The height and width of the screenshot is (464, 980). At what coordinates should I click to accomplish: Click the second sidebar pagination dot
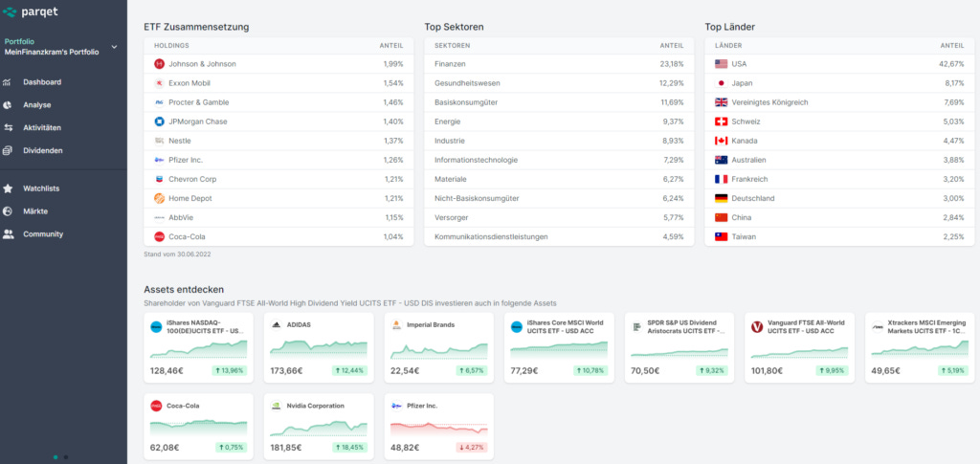66,457
